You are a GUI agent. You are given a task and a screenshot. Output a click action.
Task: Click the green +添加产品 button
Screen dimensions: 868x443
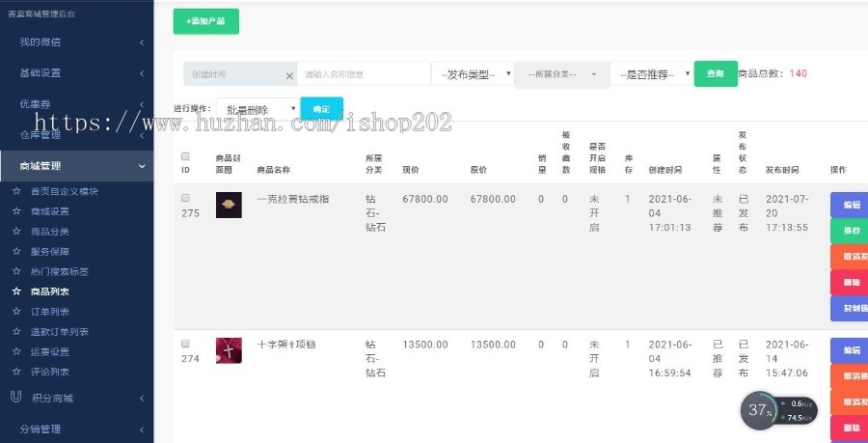205,21
